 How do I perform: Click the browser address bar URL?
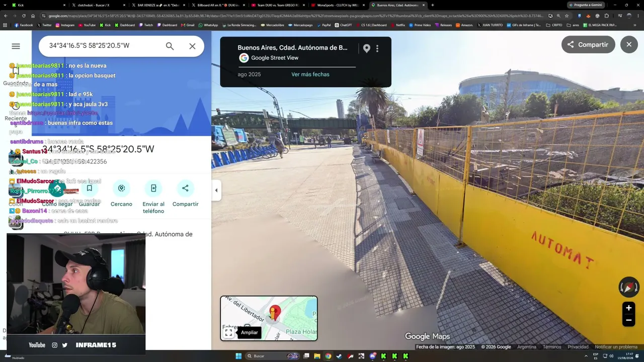[292, 16]
